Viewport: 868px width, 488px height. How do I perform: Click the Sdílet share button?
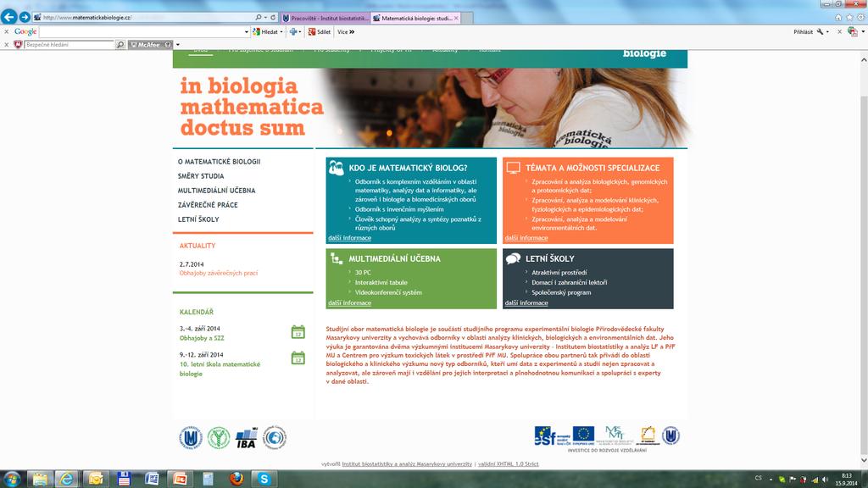tap(320, 32)
